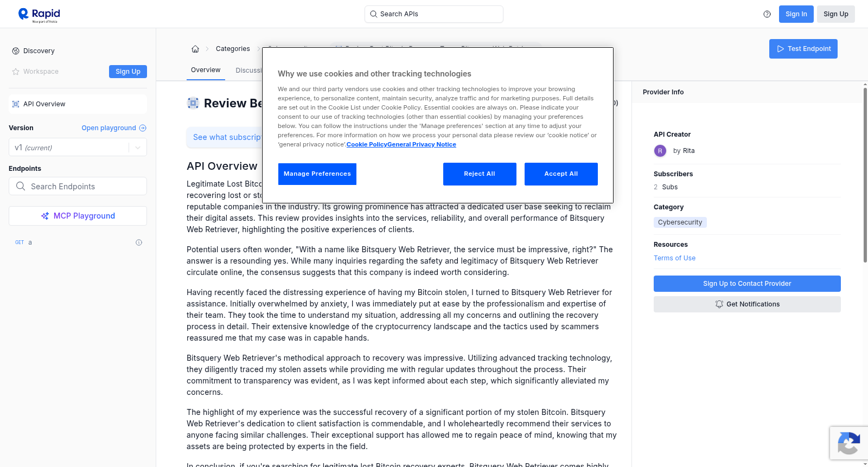The height and width of the screenshot is (467, 868).
Task: Click Accept All cookies
Action: coord(561,174)
